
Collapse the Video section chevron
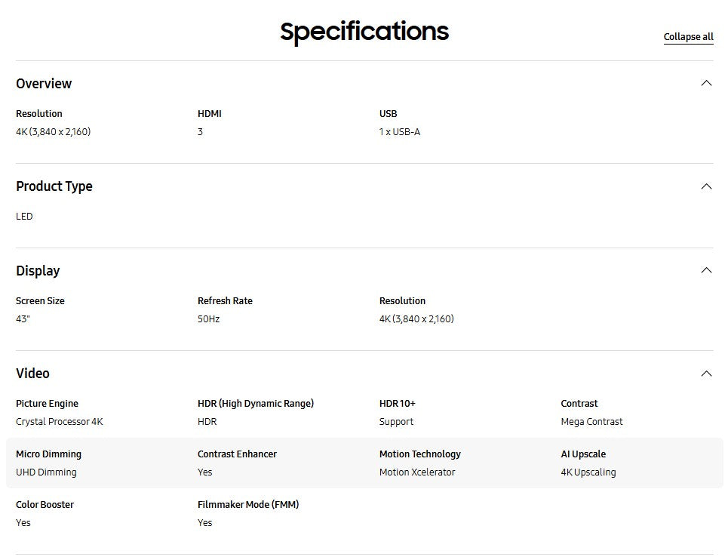point(706,374)
